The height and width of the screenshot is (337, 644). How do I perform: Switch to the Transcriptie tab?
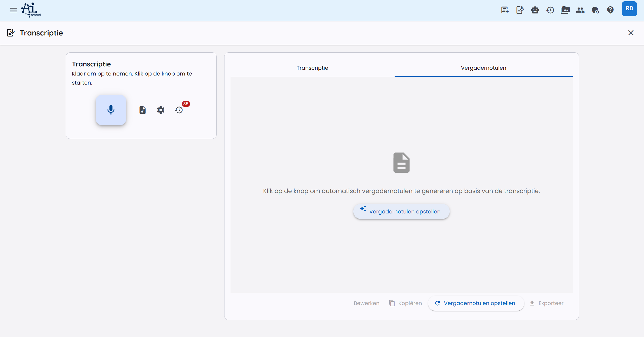[x=312, y=68]
